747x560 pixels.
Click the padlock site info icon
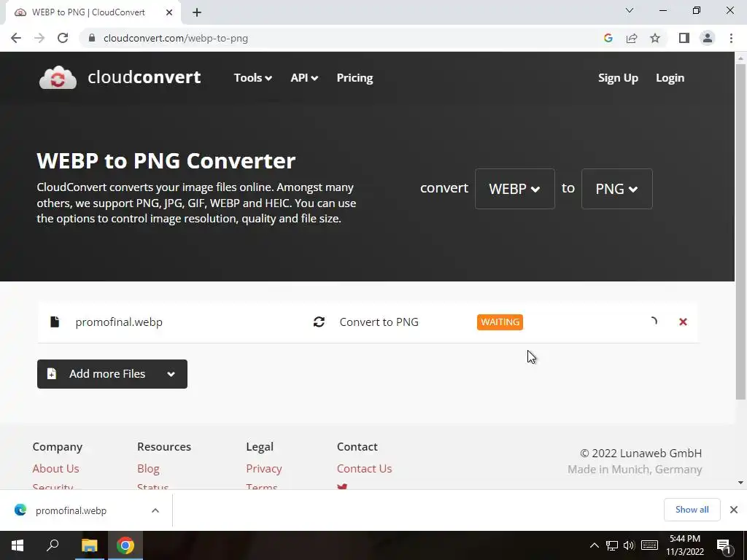tap(92, 38)
